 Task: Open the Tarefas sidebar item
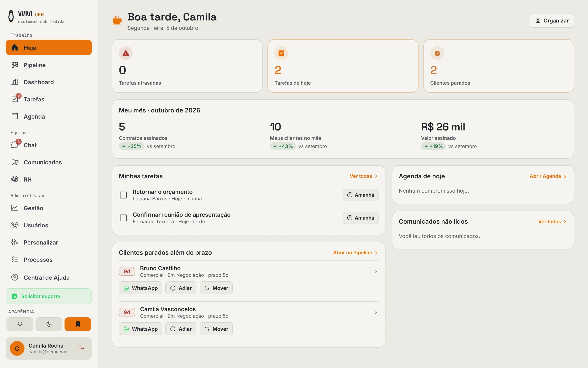coord(49,99)
